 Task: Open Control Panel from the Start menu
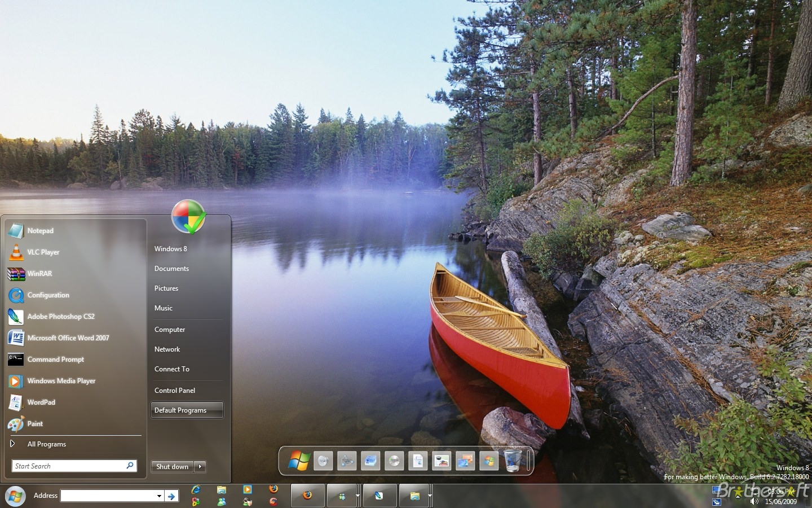point(175,390)
